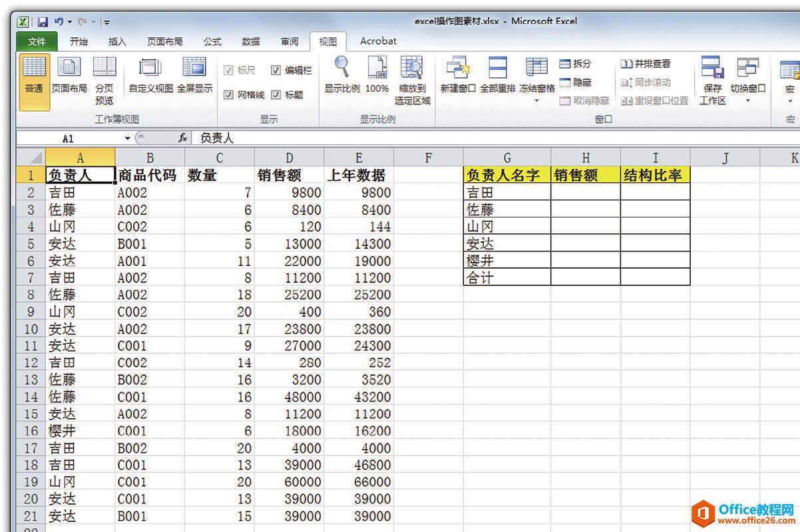Click 同步滚动 synchronous scrolling
The width and height of the screenshot is (800, 532).
click(x=646, y=82)
